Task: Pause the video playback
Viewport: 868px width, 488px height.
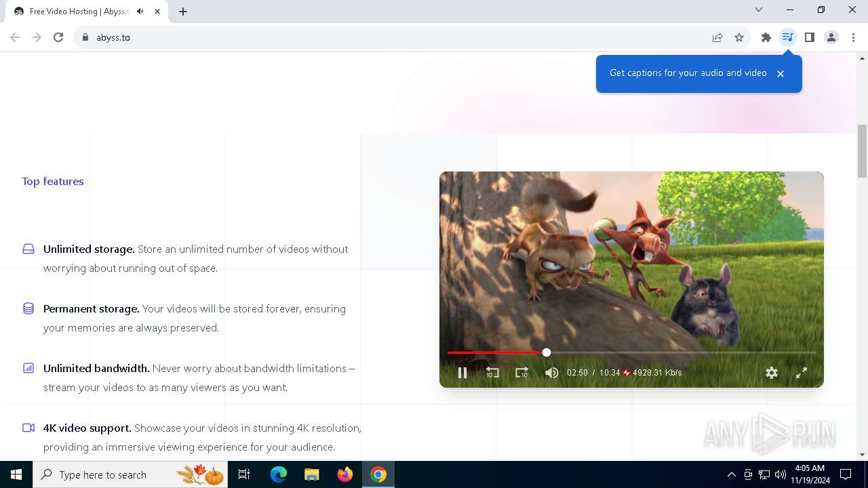Action: [x=462, y=373]
